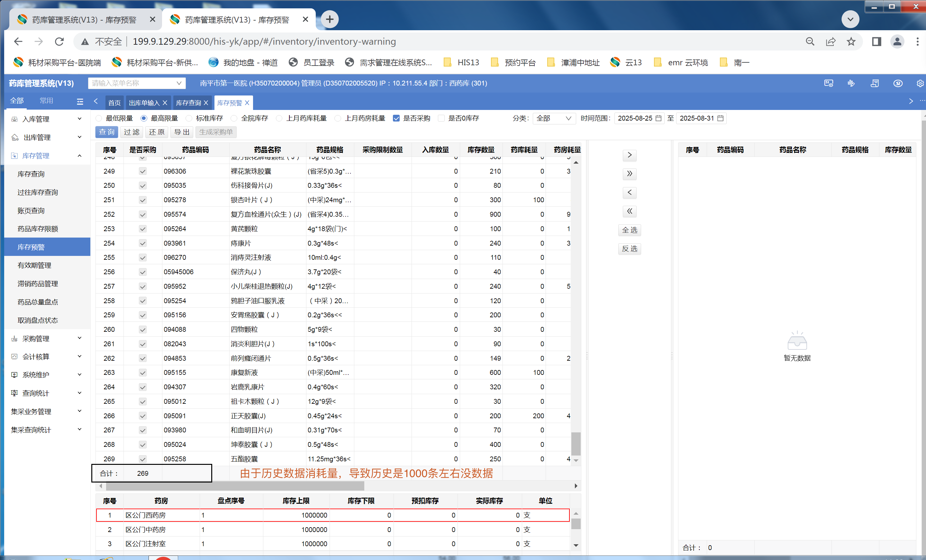Reload the page with refresh icon
Viewport: 926px width, 560px height.
59,41
